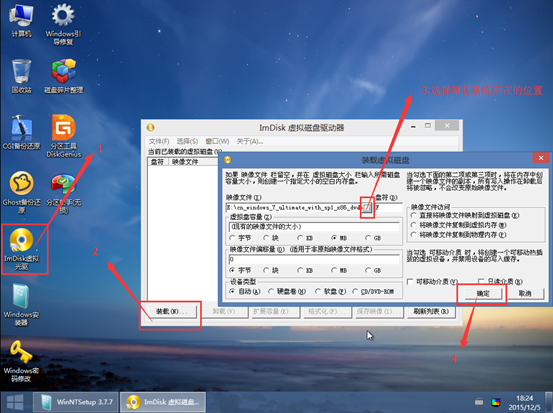Select KB unit under 虚拟盘容量

[305, 238]
